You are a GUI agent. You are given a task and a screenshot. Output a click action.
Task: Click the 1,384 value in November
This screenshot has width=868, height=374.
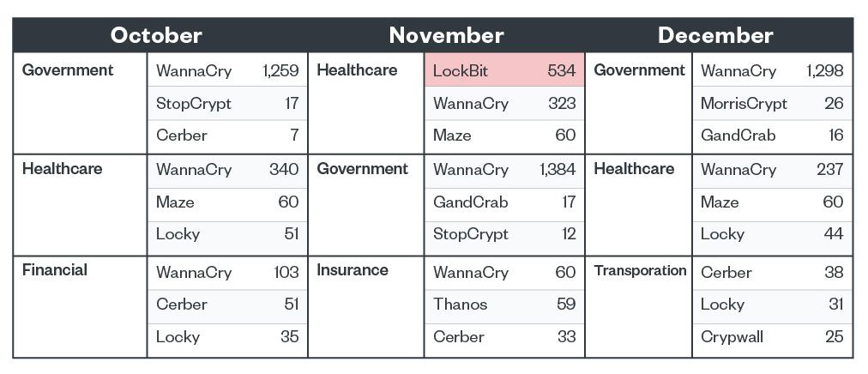pos(558,169)
